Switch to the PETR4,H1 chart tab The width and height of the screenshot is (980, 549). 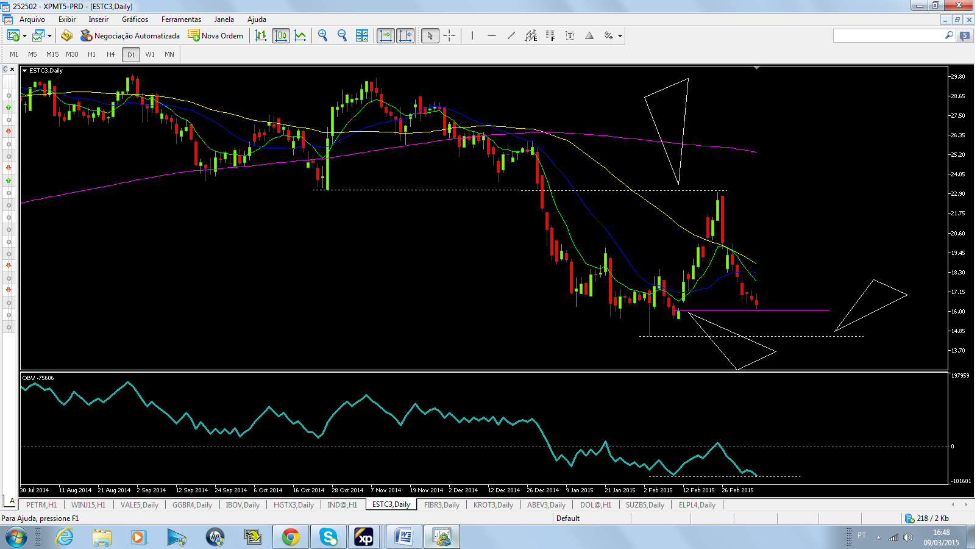[x=41, y=504]
